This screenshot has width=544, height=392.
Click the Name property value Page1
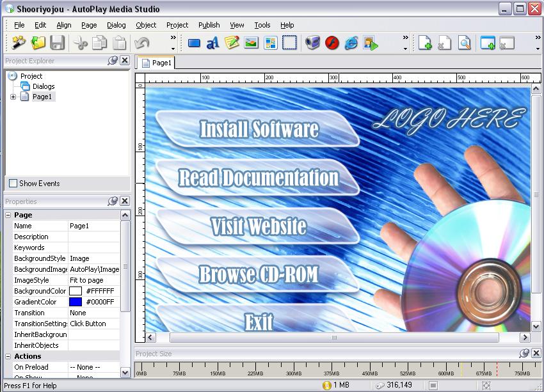94,226
